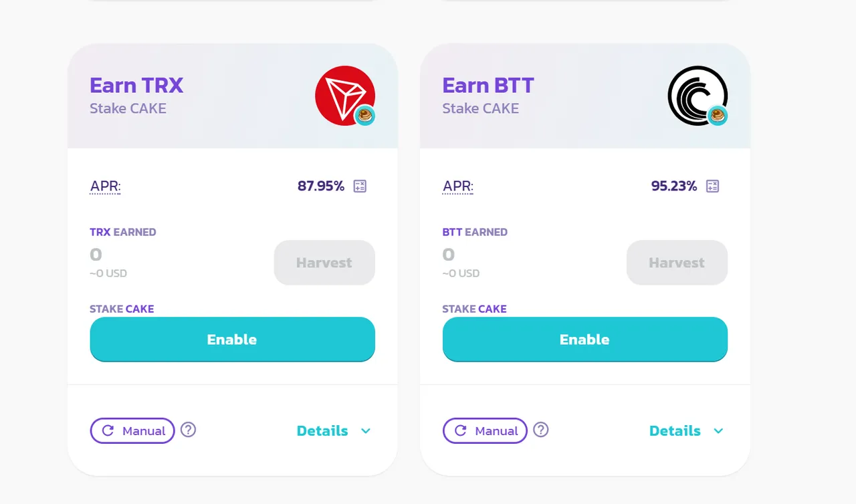856x504 pixels.
Task: Open ROI calculator for TRX pool
Action: pyautogui.click(x=360, y=186)
